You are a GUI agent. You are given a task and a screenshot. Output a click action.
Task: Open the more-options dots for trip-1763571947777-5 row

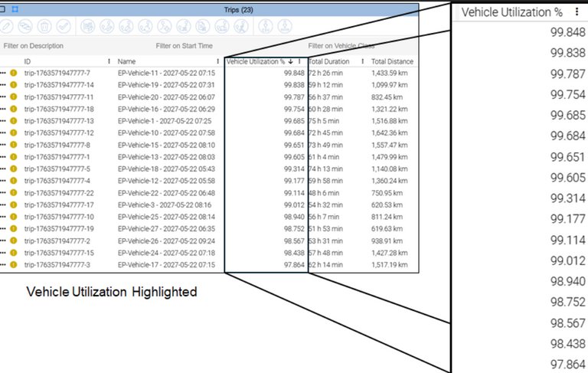(x=3, y=169)
